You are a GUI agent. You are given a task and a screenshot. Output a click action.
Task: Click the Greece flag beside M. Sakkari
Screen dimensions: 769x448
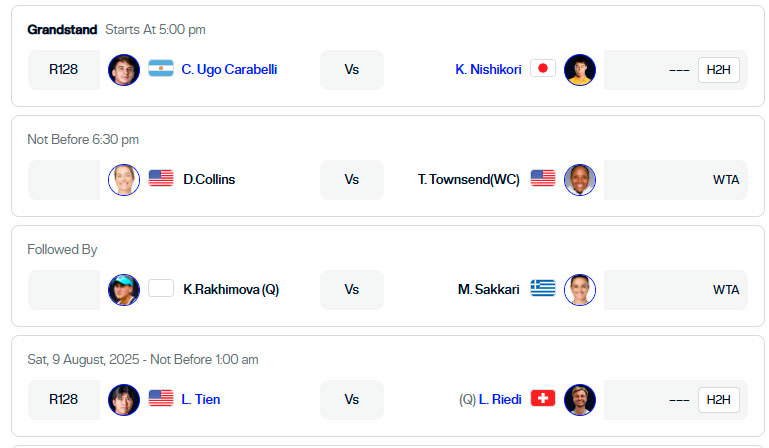542,289
